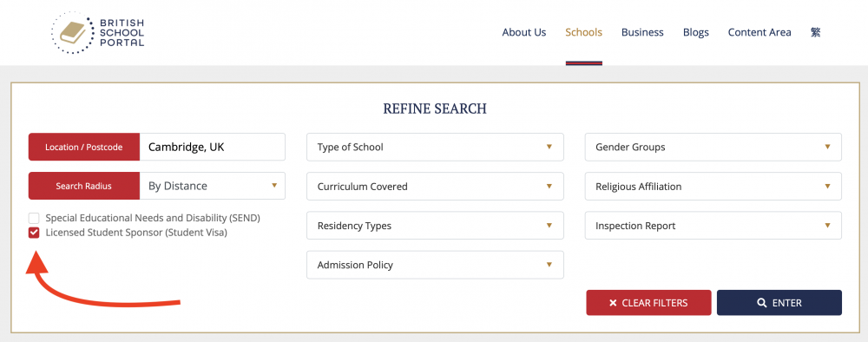
Task: Open the Content Area menu item
Action: pos(759,32)
